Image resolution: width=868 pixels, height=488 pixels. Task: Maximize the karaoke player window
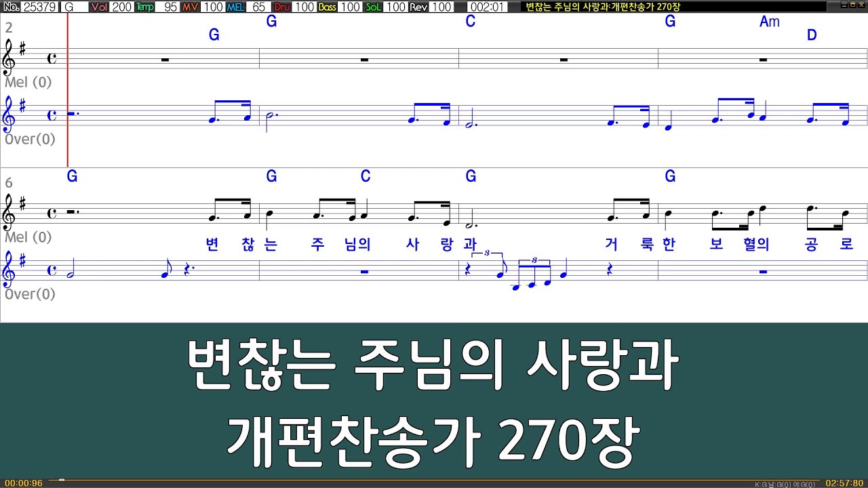click(x=852, y=5)
